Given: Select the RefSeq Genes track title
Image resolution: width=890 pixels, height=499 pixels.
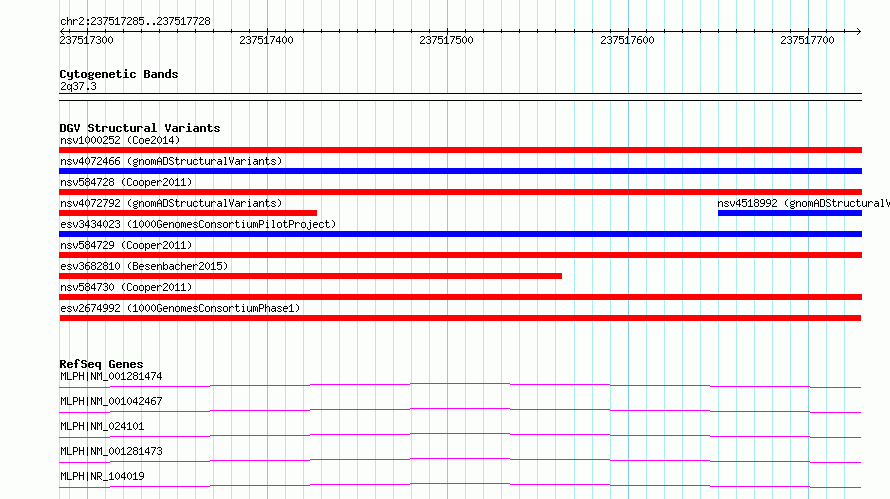Looking at the screenshot, I should 101,364.
